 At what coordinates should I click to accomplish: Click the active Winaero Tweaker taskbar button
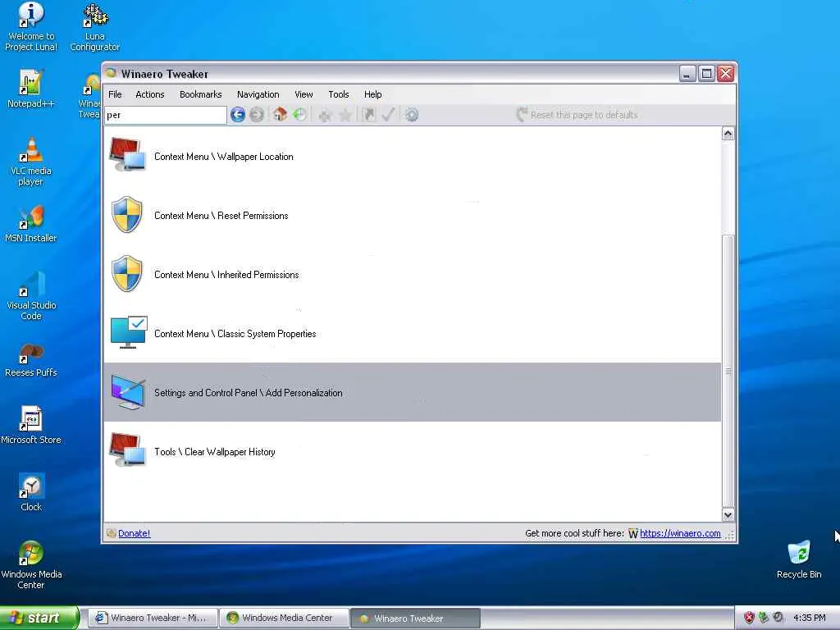tap(415, 618)
